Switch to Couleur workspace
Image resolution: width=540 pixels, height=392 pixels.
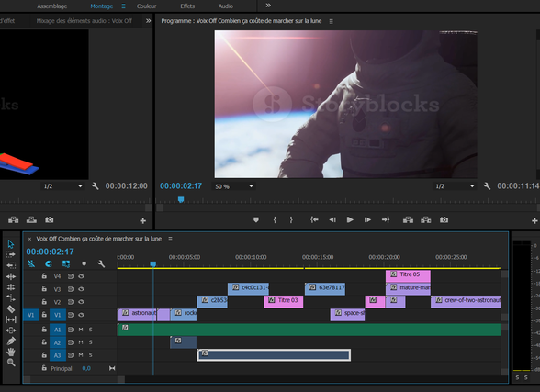pyautogui.click(x=146, y=6)
